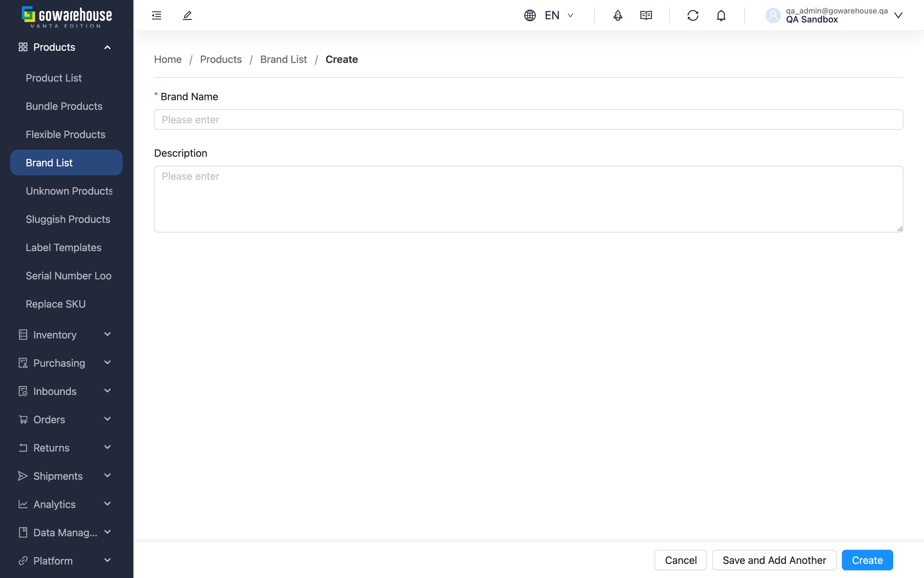Click the Orders cart icon

23,419
